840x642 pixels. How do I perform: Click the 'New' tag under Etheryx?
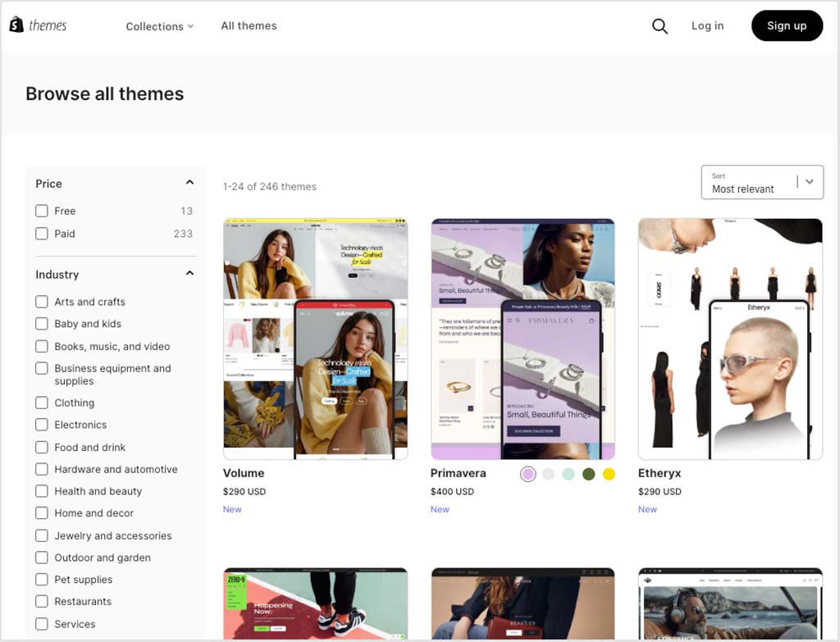647,509
